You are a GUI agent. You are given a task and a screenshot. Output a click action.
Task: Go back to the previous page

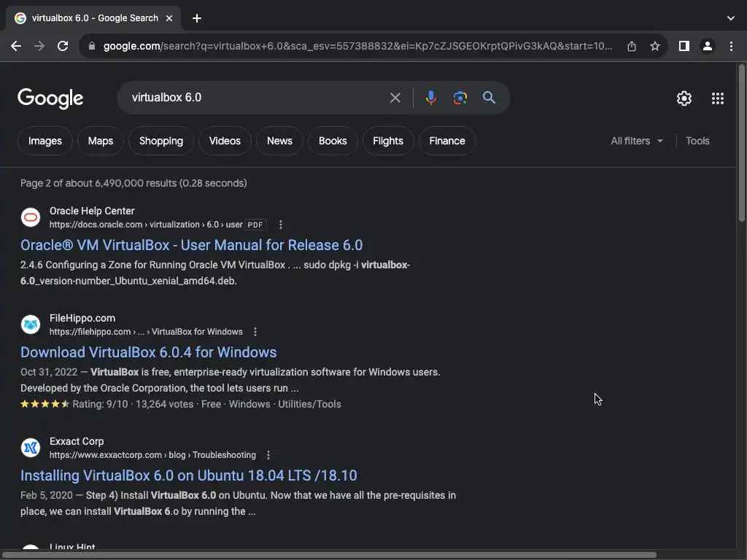tap(16, 46)
